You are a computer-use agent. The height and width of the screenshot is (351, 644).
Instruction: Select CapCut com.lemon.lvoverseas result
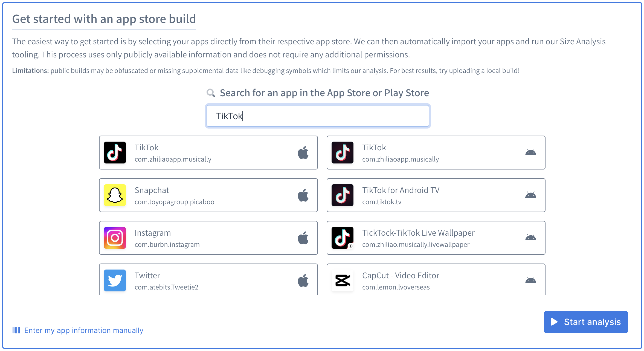coord(436,280)
